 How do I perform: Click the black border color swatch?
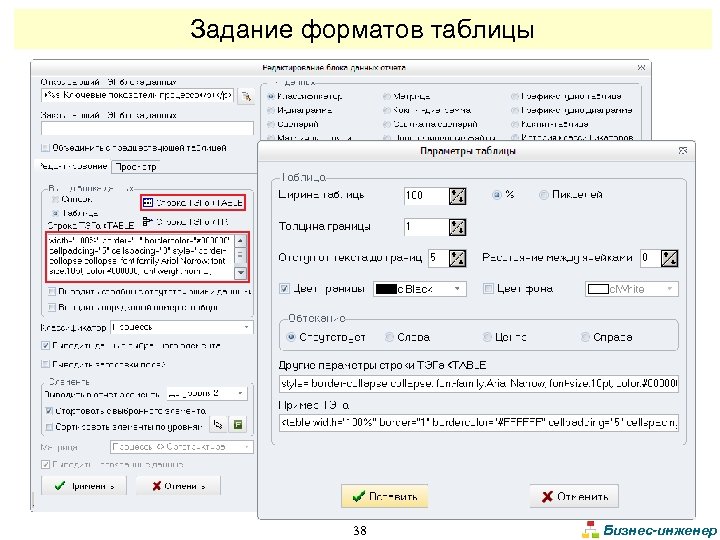(x=386, y=289)
